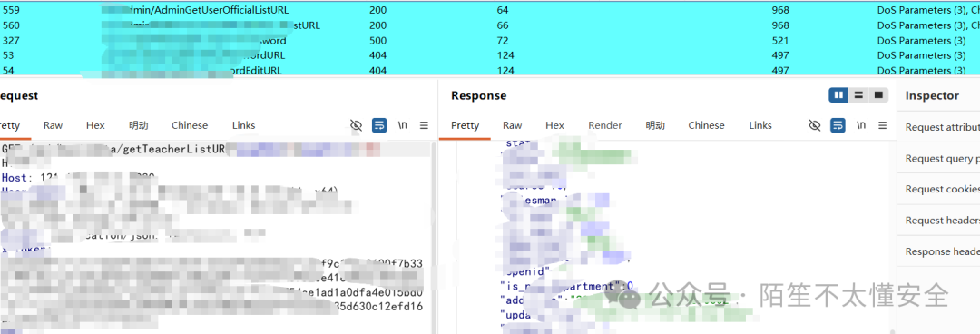Click the 968 cell in row 559
Image resolution: width=980 pixels, height=334 pixels.
780,11
